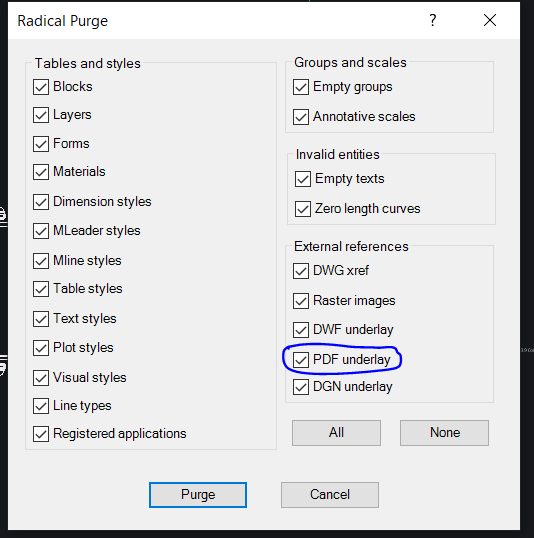Viewport: 534px width, 538px height.
Task: Uncheck the Blocks checkbox
Action: pos(41,87)
